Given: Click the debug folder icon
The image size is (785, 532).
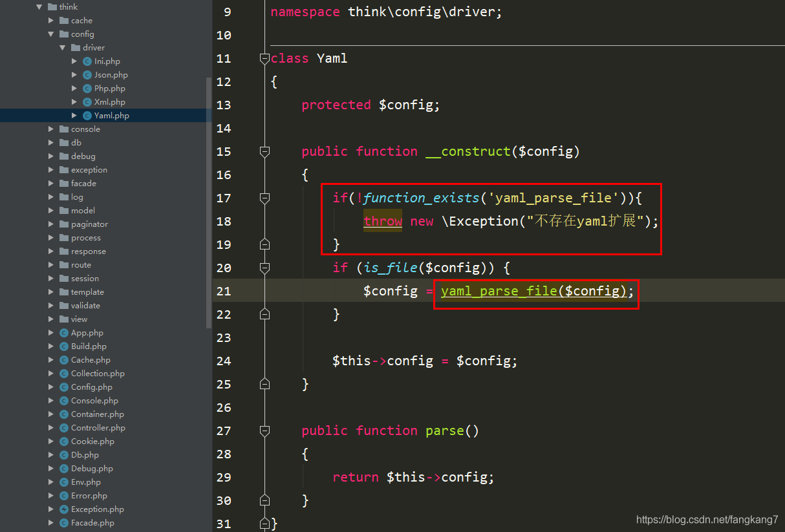Looking at the screenshot, I should point(64,156).
